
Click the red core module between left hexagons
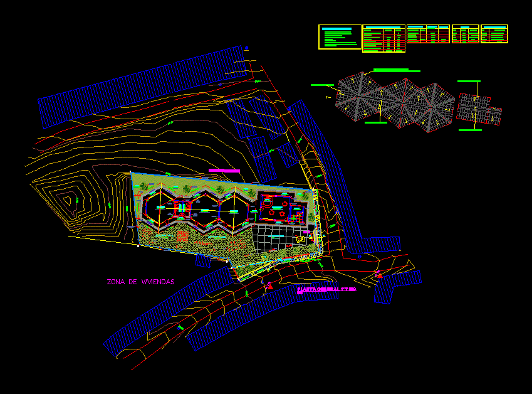(183, 208)
